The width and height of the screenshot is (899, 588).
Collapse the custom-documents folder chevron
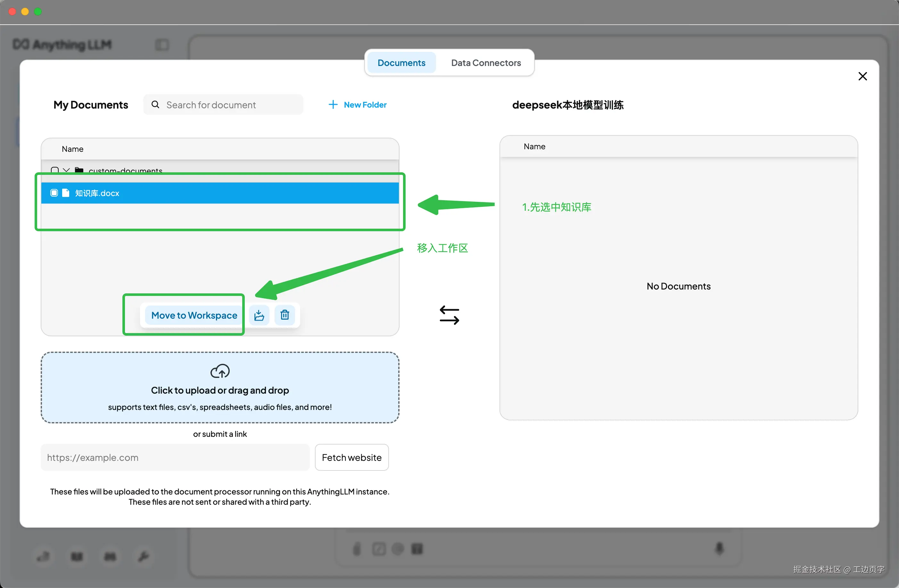point(67,170)
